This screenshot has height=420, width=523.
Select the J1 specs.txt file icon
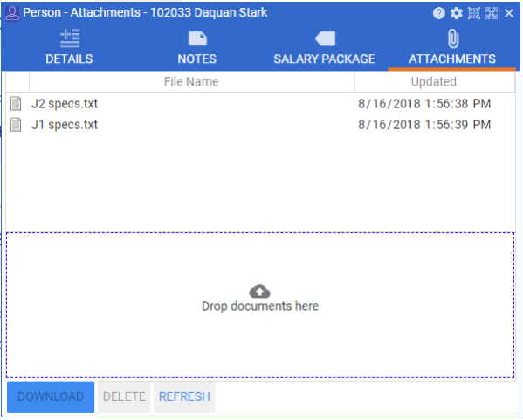pos(16,125)
